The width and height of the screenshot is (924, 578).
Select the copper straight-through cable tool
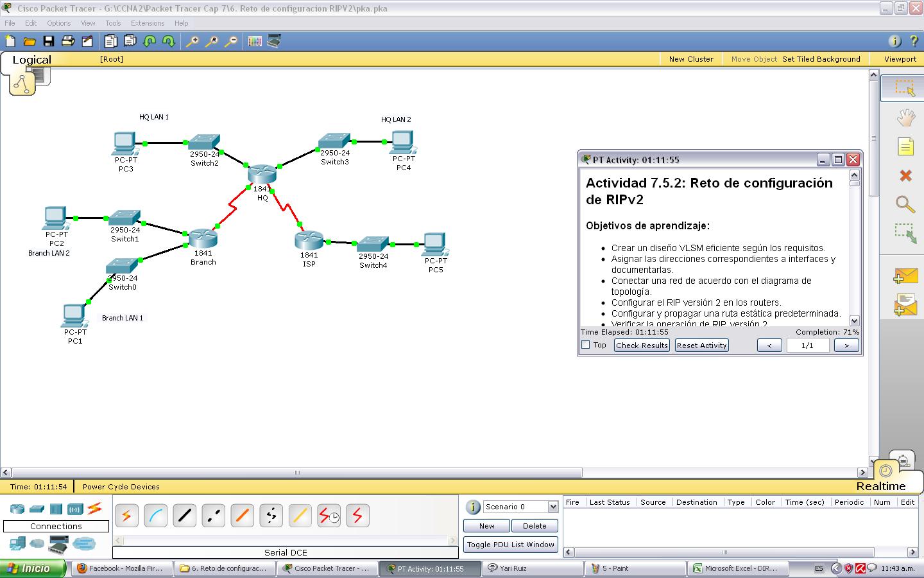click(184, 515)
